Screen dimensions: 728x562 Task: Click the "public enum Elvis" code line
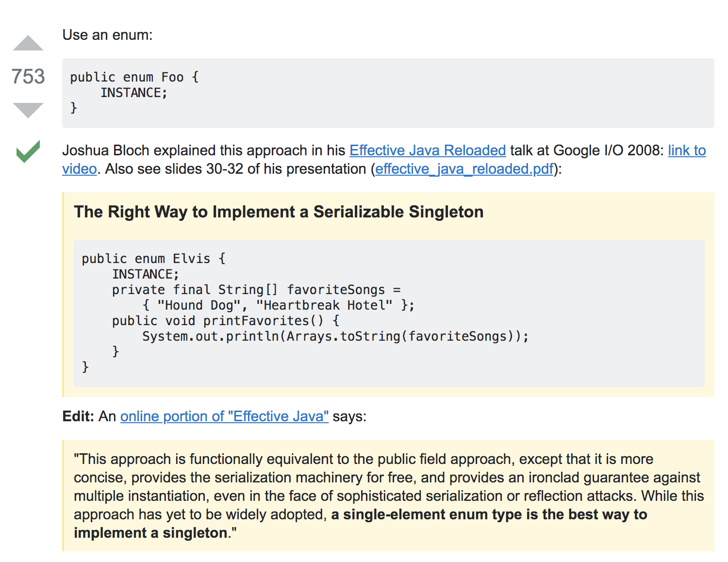click(x=153, y=259)
